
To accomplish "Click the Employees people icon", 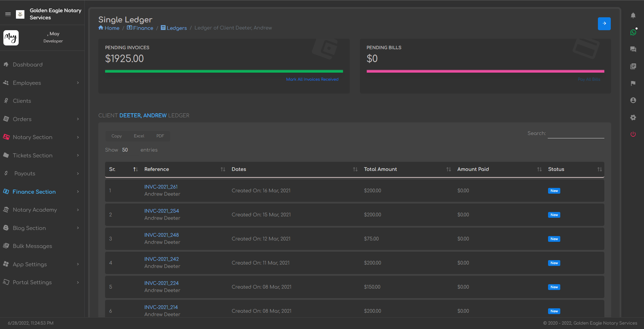I will [x=6, y=83].
